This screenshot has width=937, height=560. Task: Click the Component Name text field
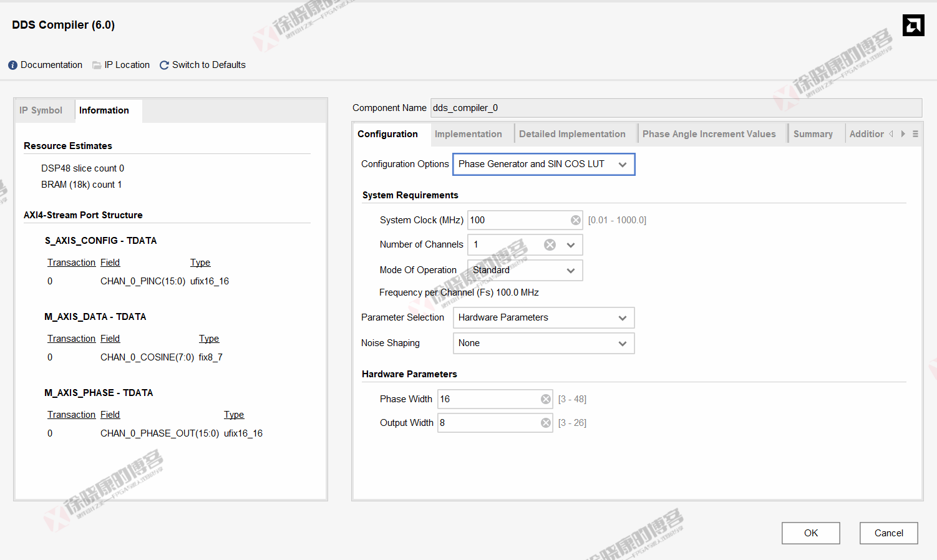[x=676, y=108]
